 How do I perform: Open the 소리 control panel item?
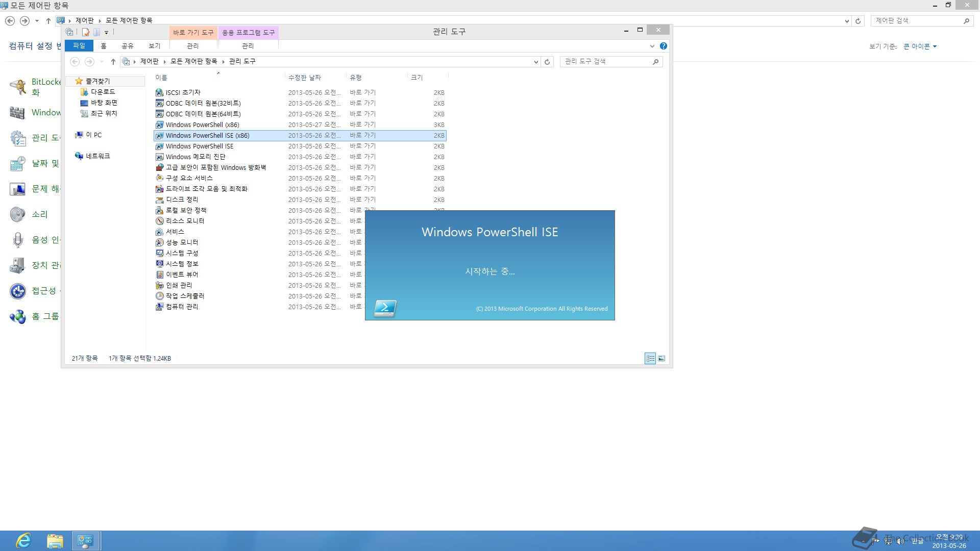[40, 214]
